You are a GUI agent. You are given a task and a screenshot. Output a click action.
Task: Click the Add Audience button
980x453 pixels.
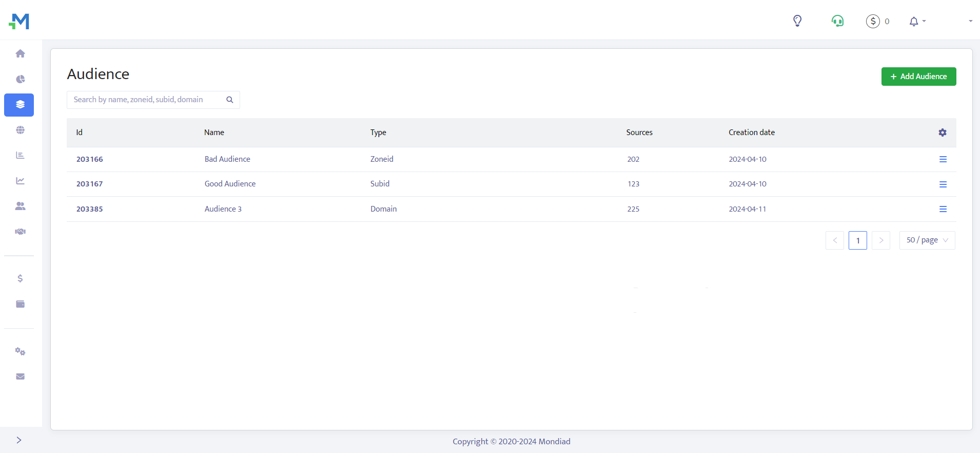coord(918,77)
